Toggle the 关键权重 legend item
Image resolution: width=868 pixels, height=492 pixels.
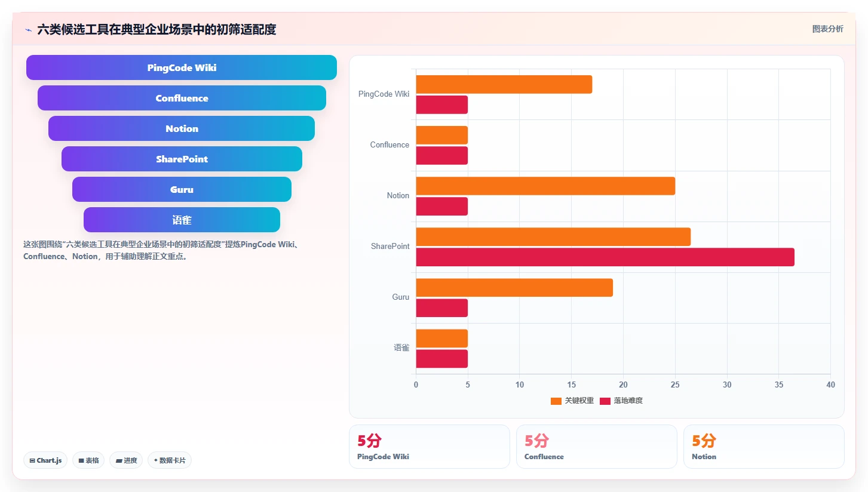pos(572,401)
